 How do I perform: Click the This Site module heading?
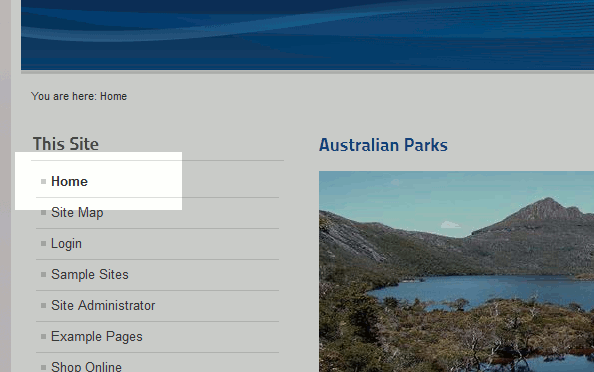(66, 144)
